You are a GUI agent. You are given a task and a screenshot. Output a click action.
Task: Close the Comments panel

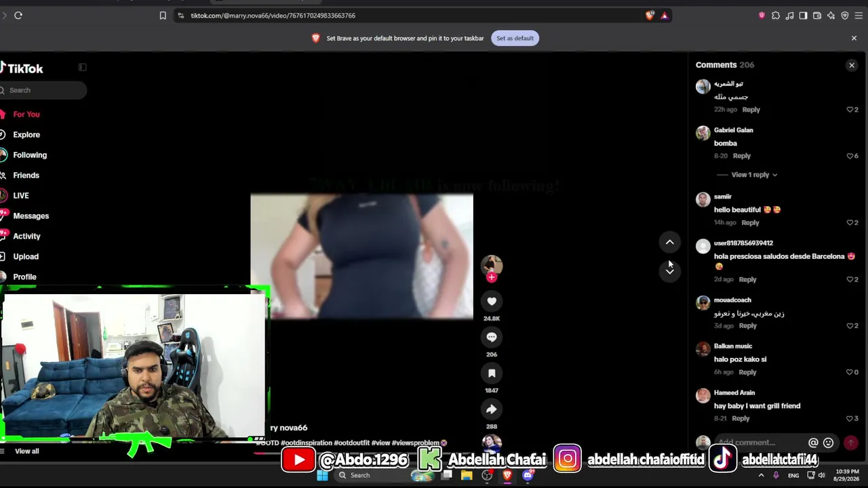click(x=852, y=65)
